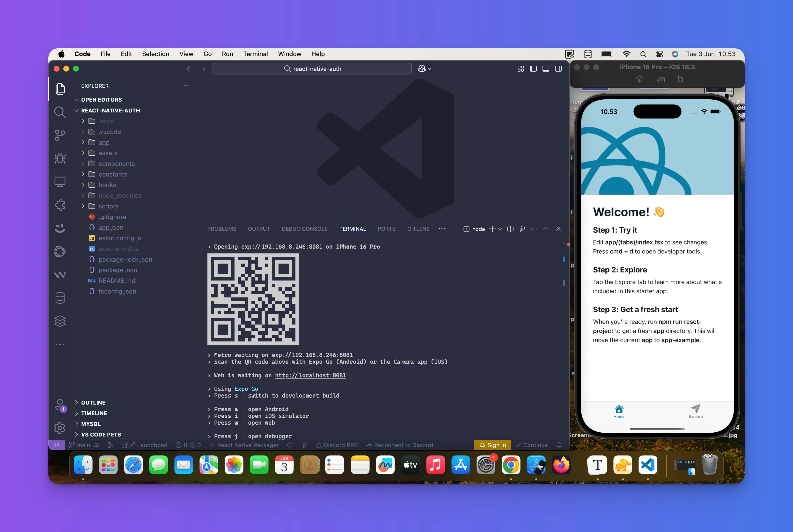Click Reconnect to Discord status item

[x=400, y=445]
